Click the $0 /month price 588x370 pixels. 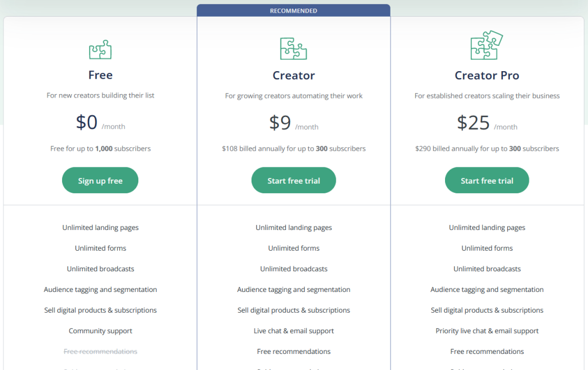100,122
